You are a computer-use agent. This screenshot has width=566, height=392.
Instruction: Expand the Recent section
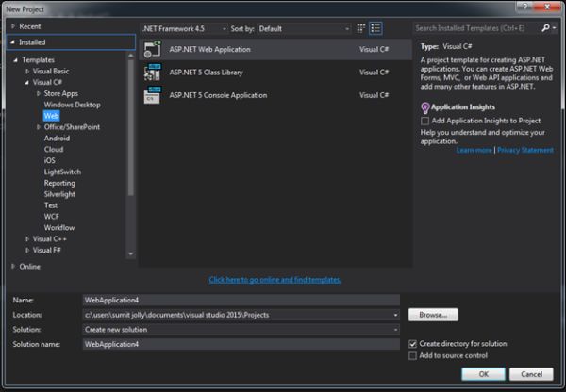(x=13, y=26)
